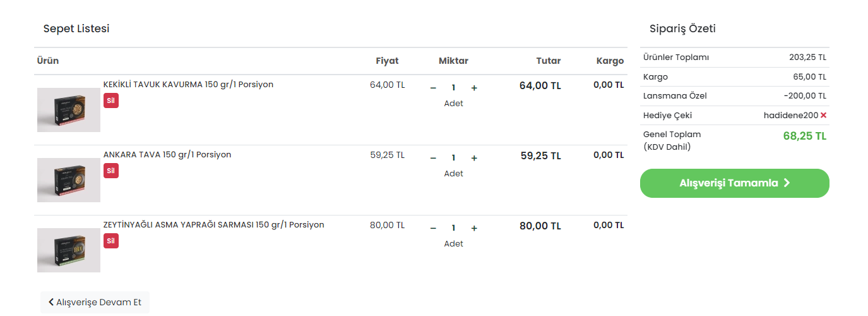The height and width of the screenshot is (316, 868).
Task: Increase quantity of Kekikli Tavuk Kavurma
Action: [474, 88]
